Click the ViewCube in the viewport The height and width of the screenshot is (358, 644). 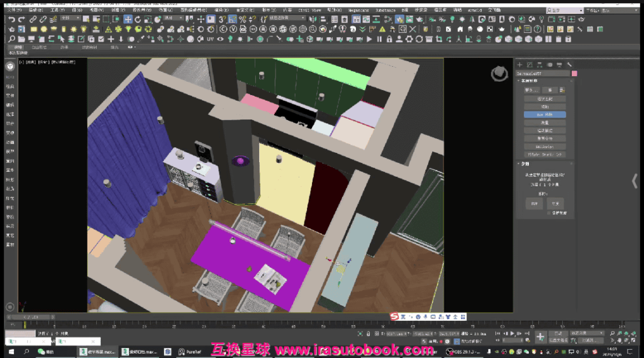499,74
